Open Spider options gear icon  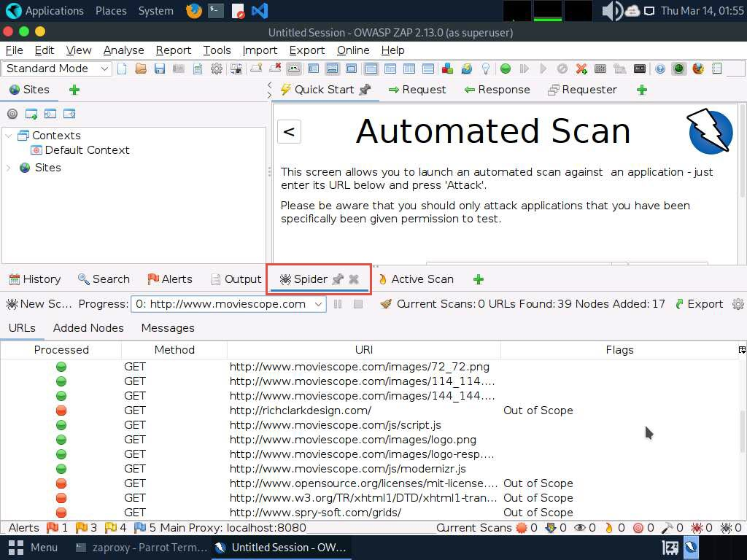pyautogui.click(x=738, y=304)
